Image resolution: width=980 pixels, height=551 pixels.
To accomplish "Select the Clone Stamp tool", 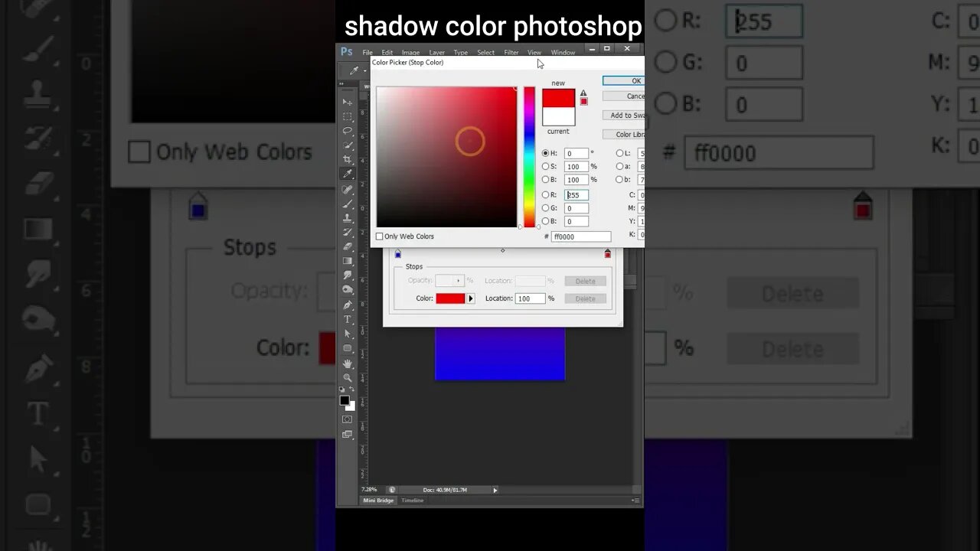I will coord(348,218).
